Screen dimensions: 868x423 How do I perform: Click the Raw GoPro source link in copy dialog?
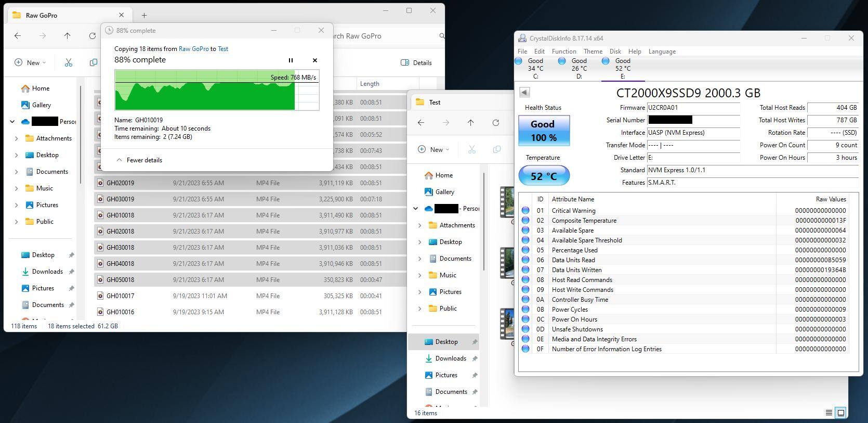pos(193,49)
